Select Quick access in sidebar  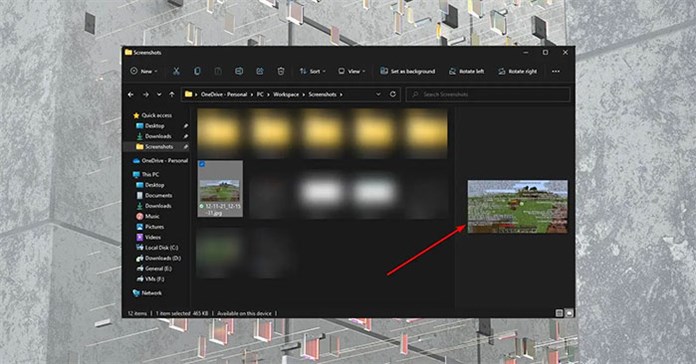point(156,115)
